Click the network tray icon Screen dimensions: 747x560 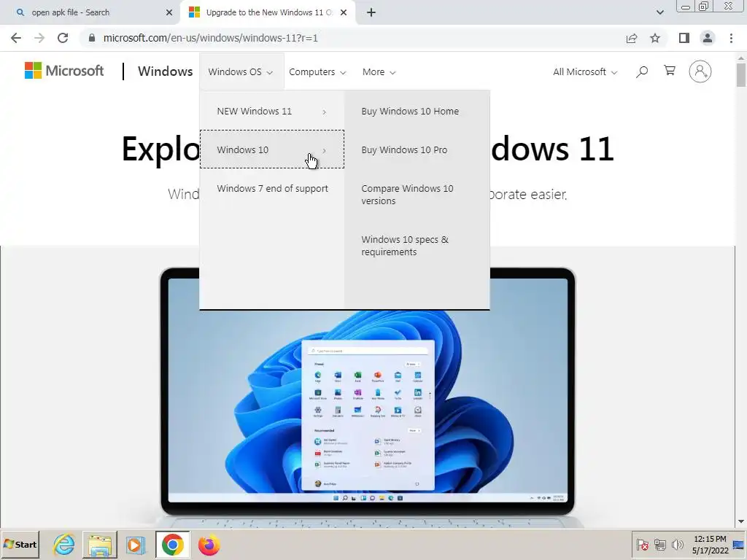point(659,545)
